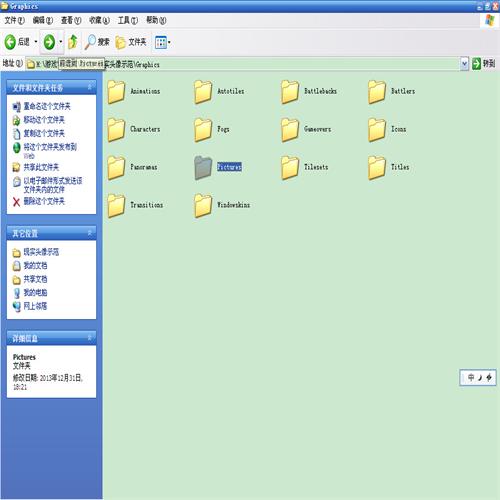The width and height of the screenshot is (500, 500).
Task: Select the Gameovers folder icon
Action: (x=290, y=130)
